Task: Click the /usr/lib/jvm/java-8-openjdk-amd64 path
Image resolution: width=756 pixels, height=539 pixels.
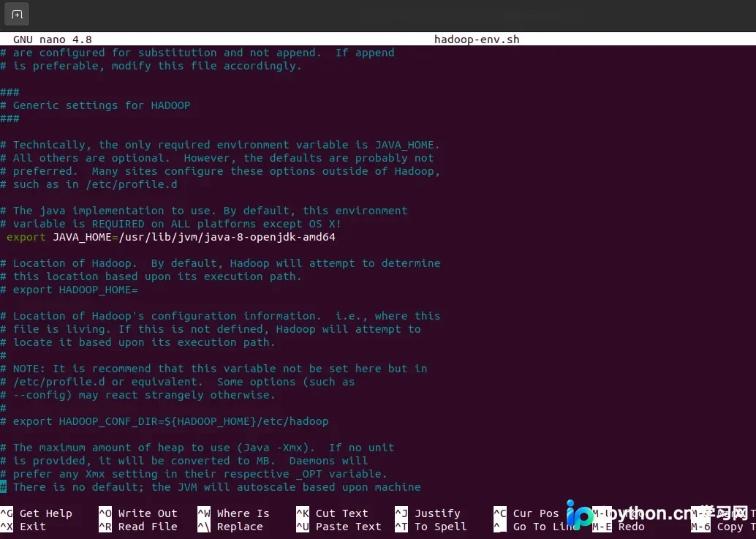Action: [227, 237]
